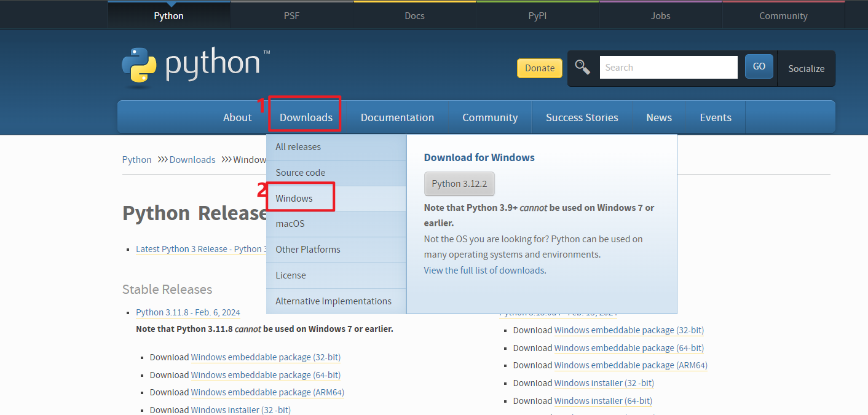Open the Success Stories menu

point(582,117)
